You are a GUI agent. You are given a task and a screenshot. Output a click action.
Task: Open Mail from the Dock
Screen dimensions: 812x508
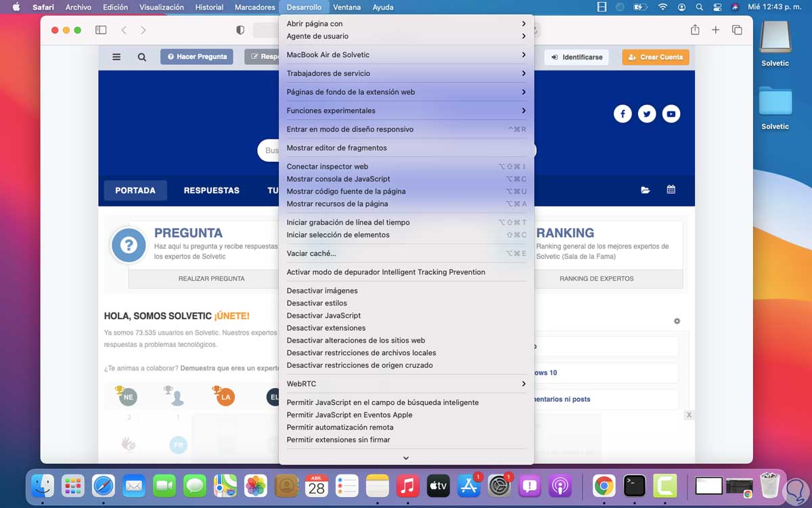134,485
